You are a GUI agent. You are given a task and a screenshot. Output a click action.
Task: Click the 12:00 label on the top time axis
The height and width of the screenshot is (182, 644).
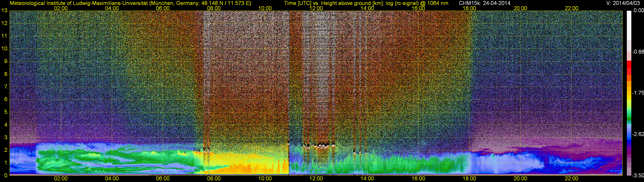[x=316, y=8]
